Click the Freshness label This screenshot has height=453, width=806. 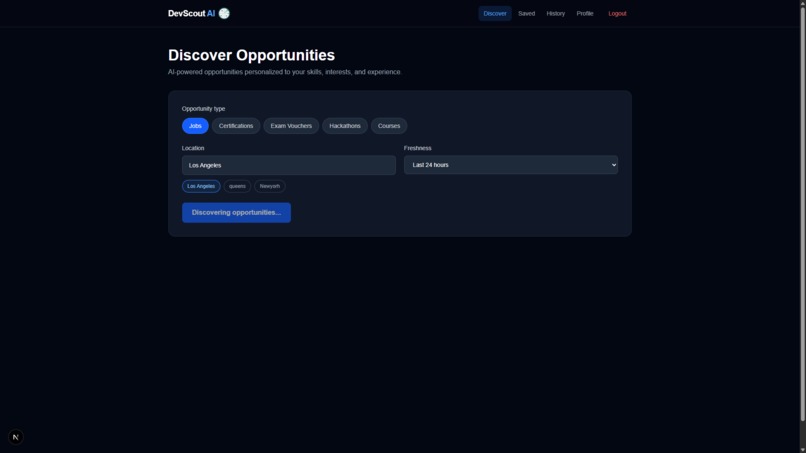417,148
